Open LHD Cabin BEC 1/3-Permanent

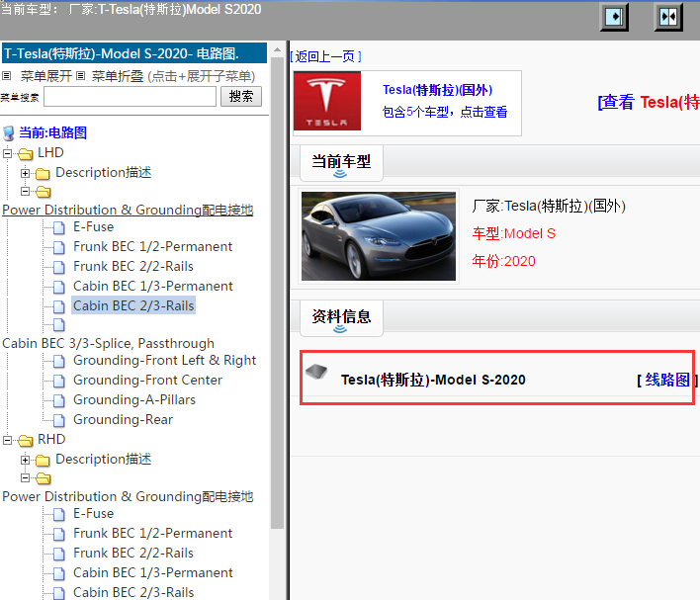pyautogui.click(x=153, y=286)
